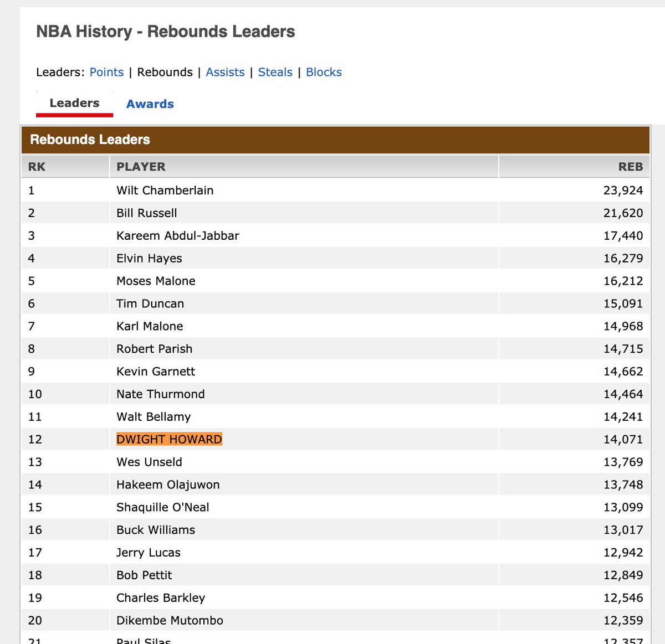Viewport: 665px width, 644px height.
Task: Select player name Kevin Garnett
Action: pyautogui.click(x=156, y=372)
